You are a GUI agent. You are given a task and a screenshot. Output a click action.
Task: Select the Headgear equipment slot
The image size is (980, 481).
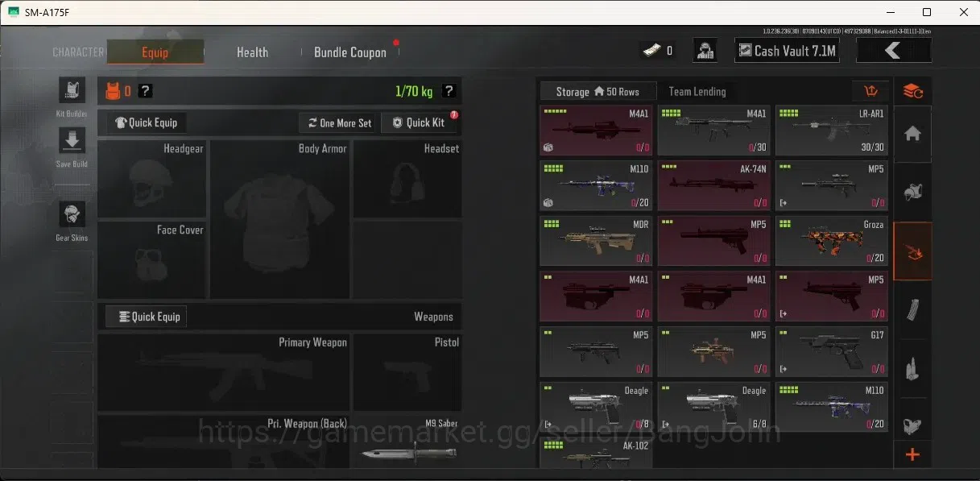click(151, 179)
